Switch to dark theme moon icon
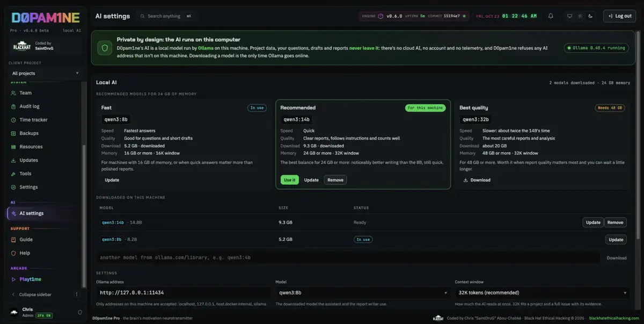This screenshot has height=324, width=644. pos(590,16)
